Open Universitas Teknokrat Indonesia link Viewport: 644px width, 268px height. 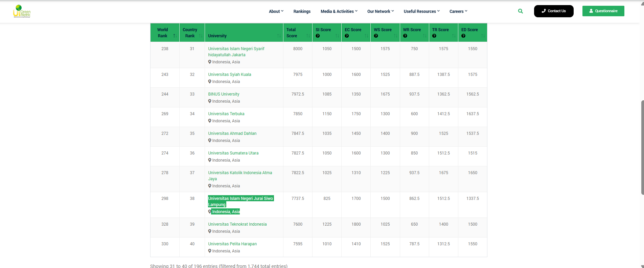237,224
